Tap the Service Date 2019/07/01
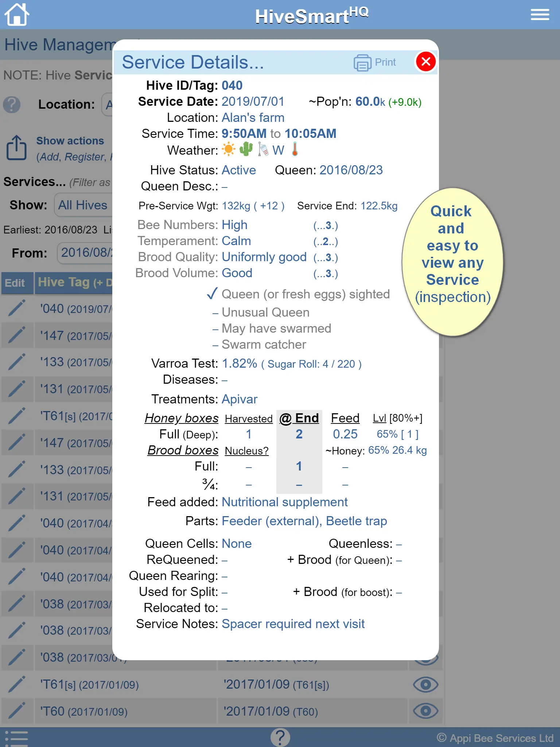 (253, 101)
